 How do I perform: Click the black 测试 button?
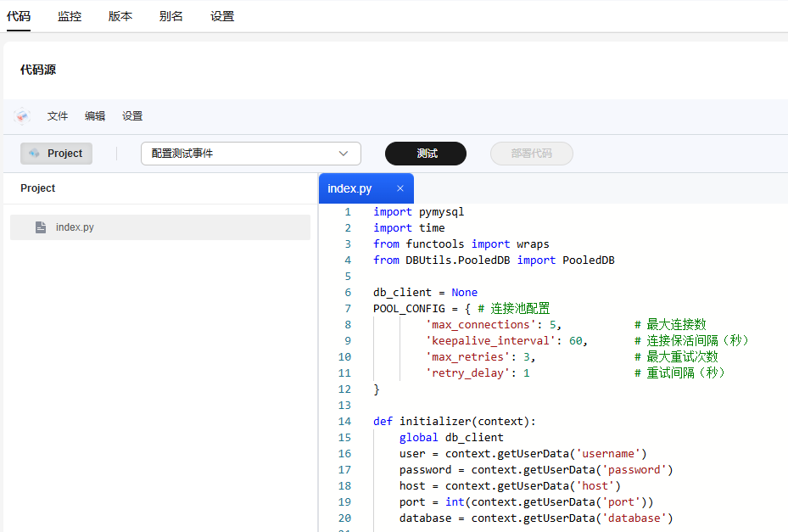[x=426, y=154]
